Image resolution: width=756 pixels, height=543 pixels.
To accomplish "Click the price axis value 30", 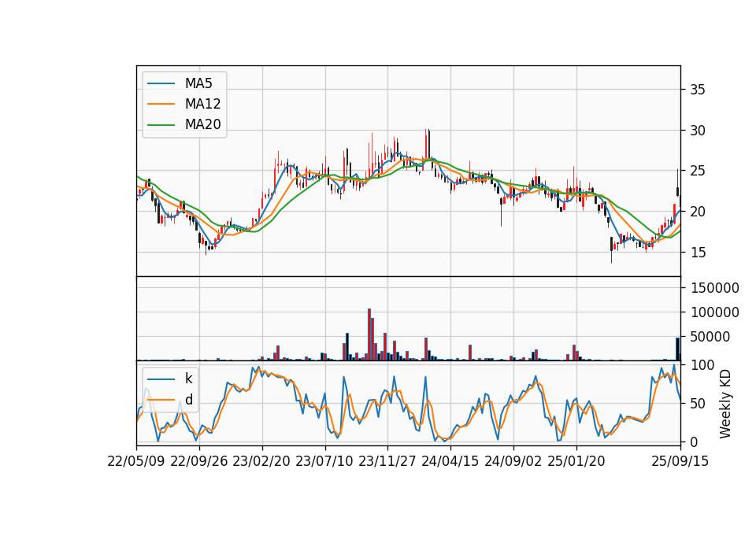I will pos(698,130).
